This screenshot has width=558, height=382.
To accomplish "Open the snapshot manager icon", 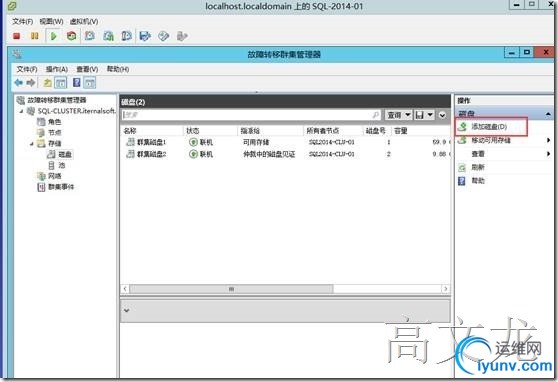I will click(x=126, y=36).
